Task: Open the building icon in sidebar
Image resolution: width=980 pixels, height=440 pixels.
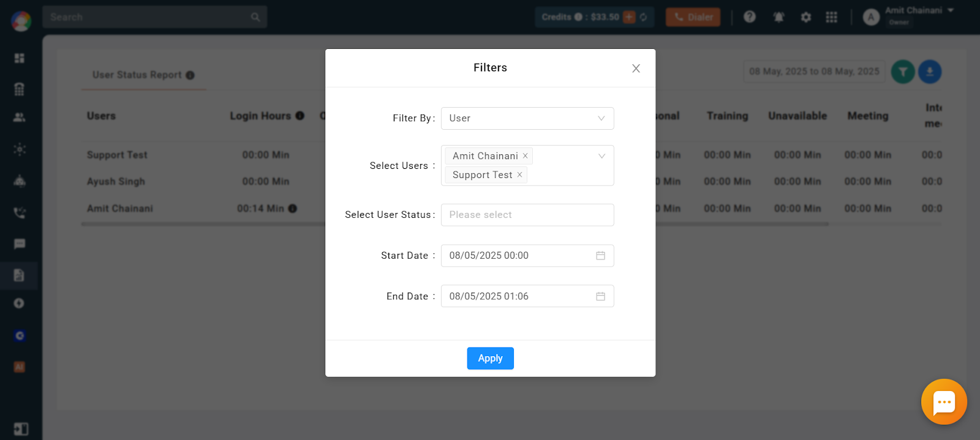Action: coord(20,89)
